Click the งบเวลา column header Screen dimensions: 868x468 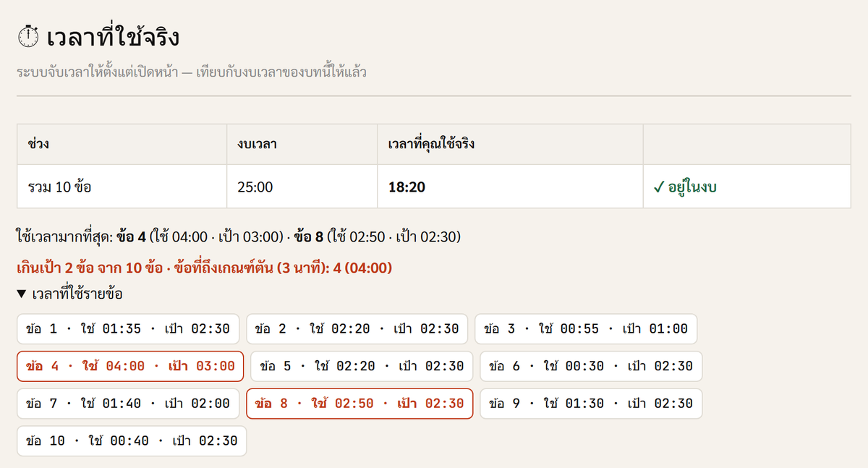point(302,145)
